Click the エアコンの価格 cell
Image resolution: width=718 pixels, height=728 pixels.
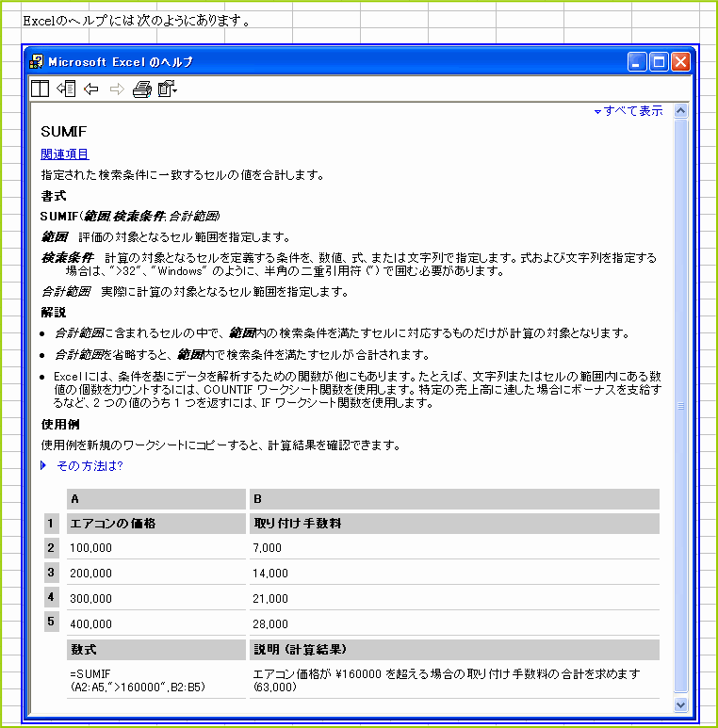click(156, 524)
